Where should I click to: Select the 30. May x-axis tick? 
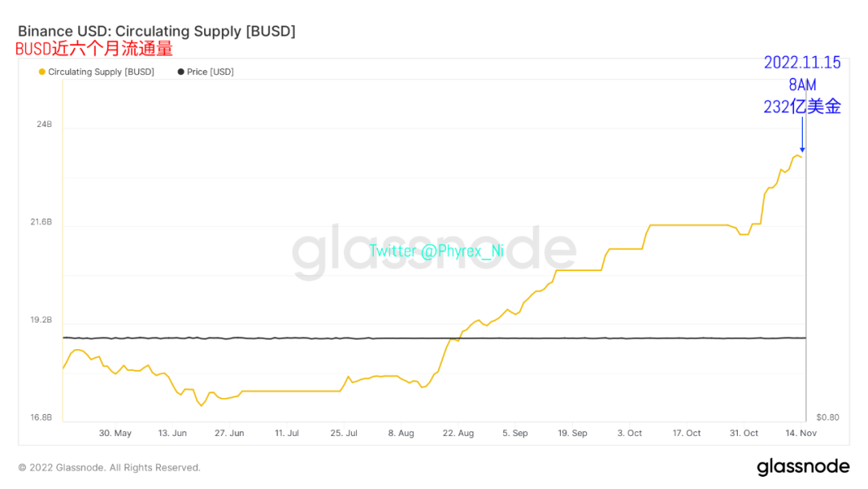coord(115,434)
